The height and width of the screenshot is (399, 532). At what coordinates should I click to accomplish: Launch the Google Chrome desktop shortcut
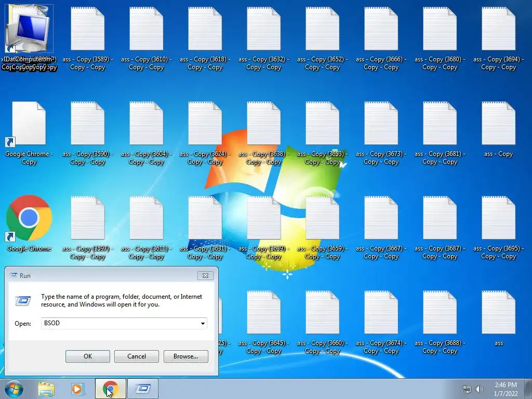coord(29,222)
